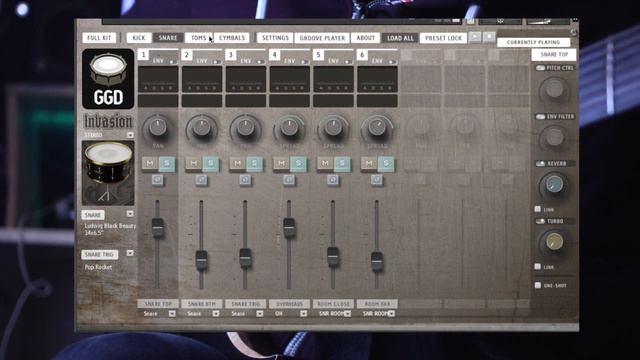
Task: Click the Room Far channel fader
Action: click(377, 260)
